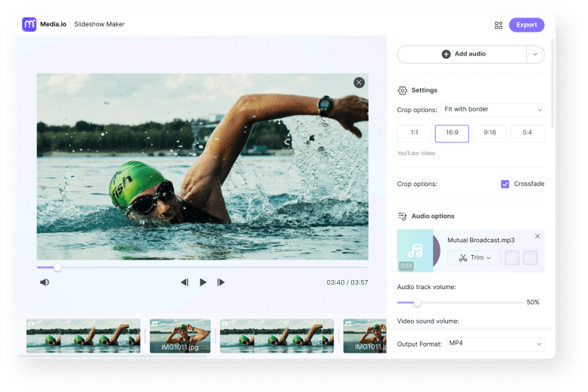Toggle the Crossfade checkbox
Screen dimensions: 588x392
tap(505, 184)
